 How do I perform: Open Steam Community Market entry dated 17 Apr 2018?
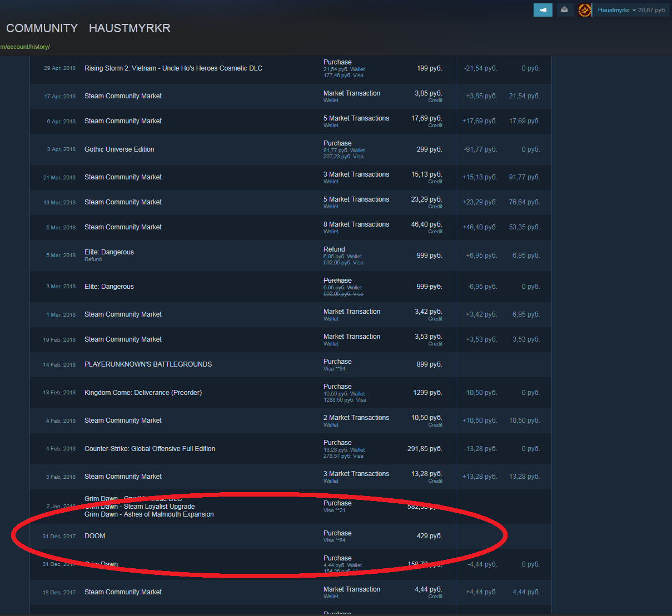pos(123,96)
